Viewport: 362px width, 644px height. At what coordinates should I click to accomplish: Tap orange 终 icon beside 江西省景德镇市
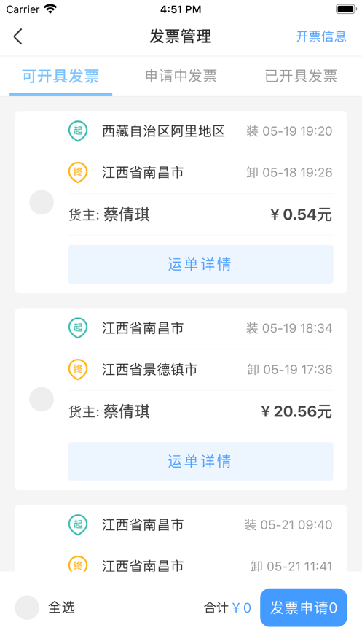point(78,369)
